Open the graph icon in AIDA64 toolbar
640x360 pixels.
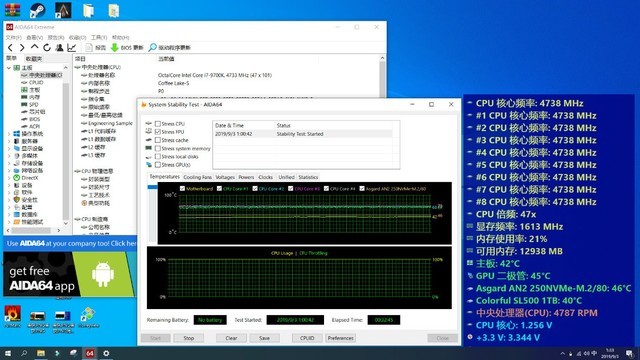click(x=72, y=48)
